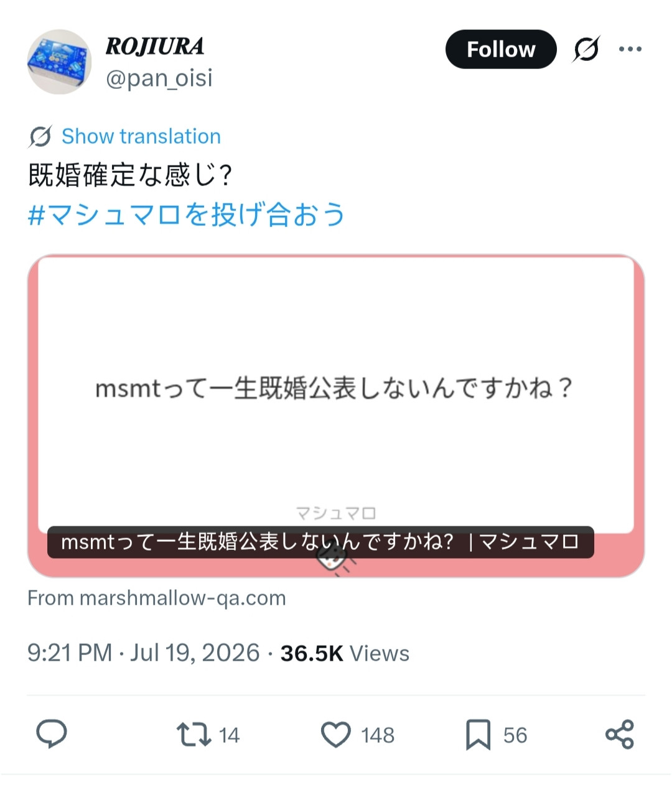The height and width of the screenshot is (795, 672).
Task: Visit the marshmallow-qa.com source link
Action: tap(157, 598)
